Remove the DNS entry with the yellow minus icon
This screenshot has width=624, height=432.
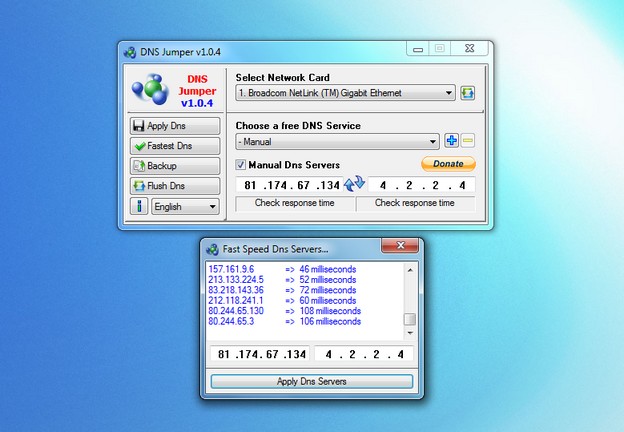[x=468, y=140]
